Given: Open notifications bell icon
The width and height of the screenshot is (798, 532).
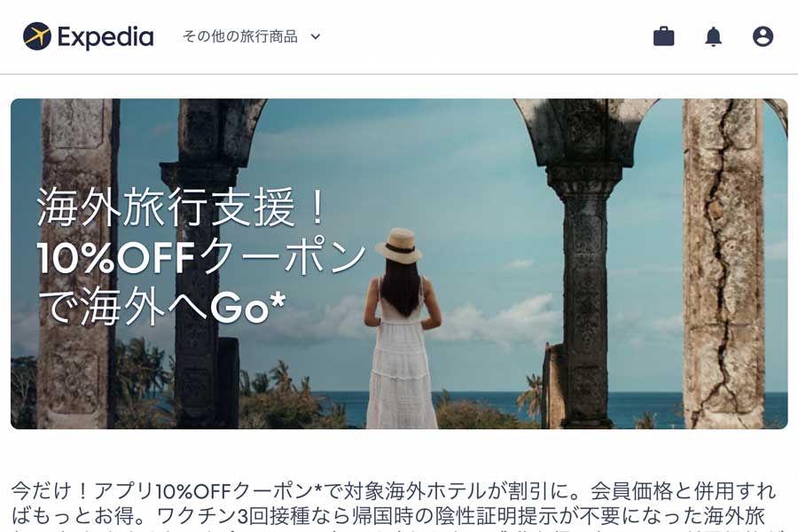Looking at the screenshot, I should (x=714, y=36).
